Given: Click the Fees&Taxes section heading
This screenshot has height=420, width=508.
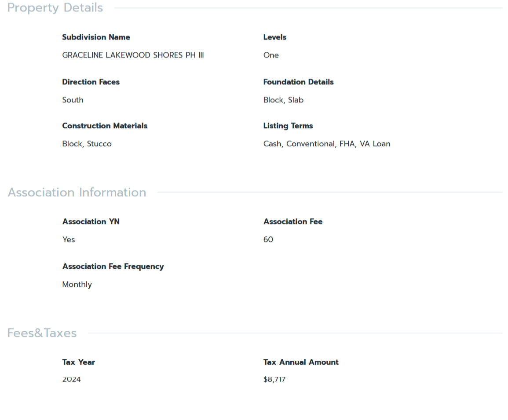Looking at the screenshot, I should click(x=42, y=333).
